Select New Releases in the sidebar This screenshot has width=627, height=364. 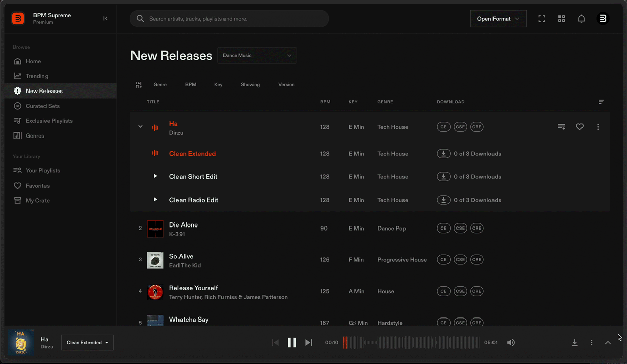(x=61, y=91)
